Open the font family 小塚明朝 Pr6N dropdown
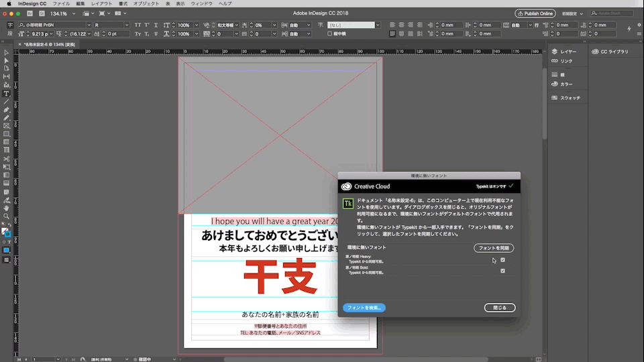 click(89, 25)
